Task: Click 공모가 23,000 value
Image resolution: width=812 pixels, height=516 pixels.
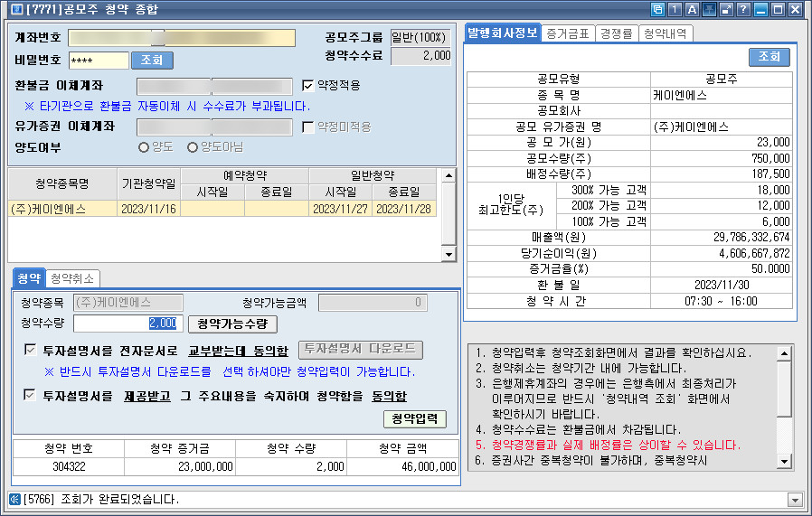Action: click(x=722, y=142)
